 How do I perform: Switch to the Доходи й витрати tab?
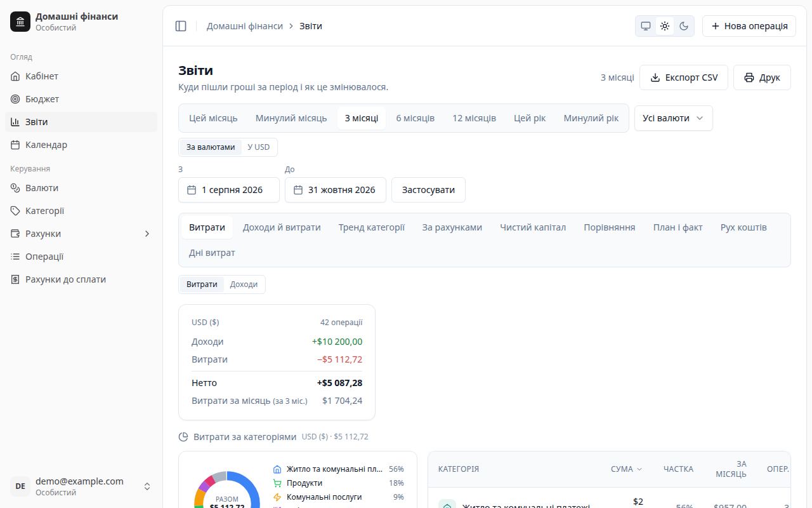(x=282, y=227)
